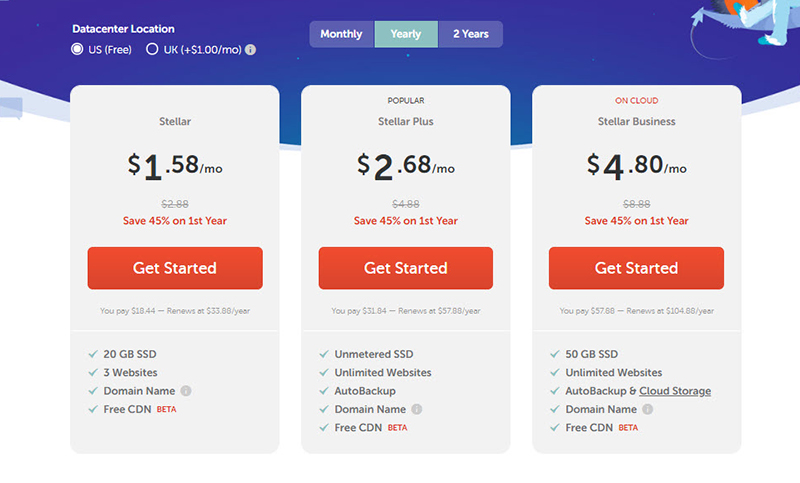
Task: Switch billing to Monthly
Action: pyautogui.click(x=341, y=34)
